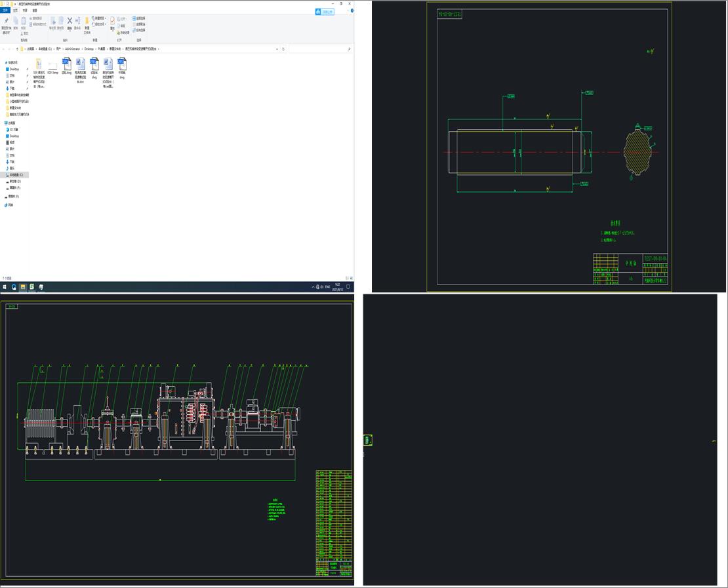Switch to the View (查看) ribbon tab

tap(35, 10)
